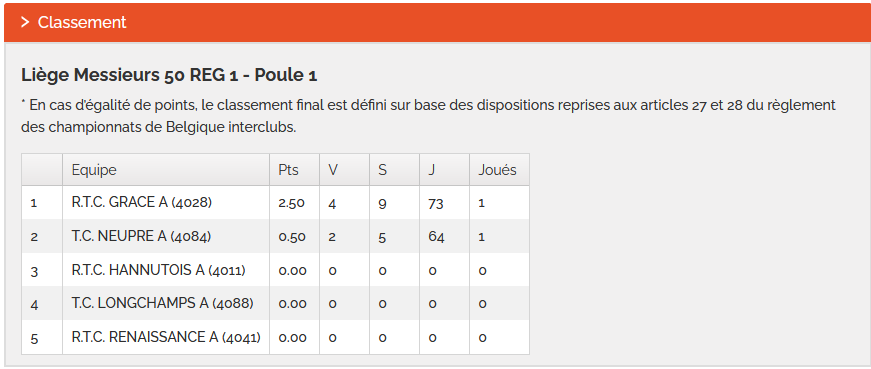Screen dimensions: 871x369
Task: Click the 2.50 points cell for GRACE
Action: click(292, 203)
